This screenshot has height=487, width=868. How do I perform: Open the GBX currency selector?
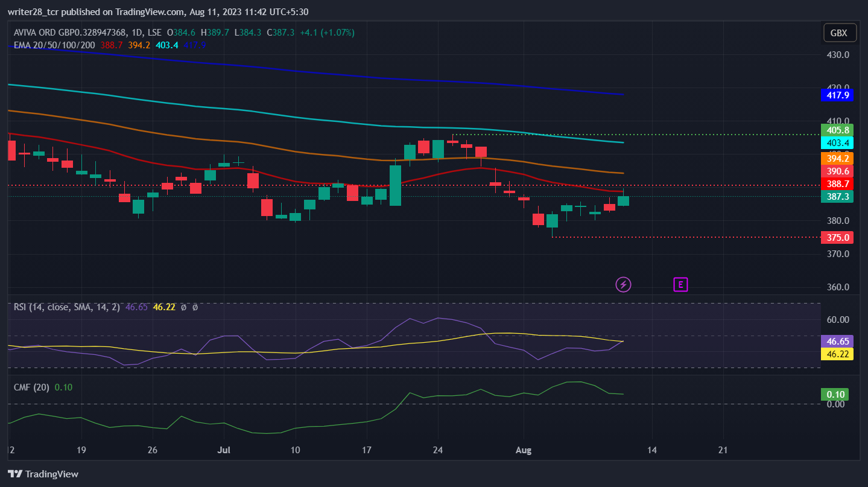(840, 33)
